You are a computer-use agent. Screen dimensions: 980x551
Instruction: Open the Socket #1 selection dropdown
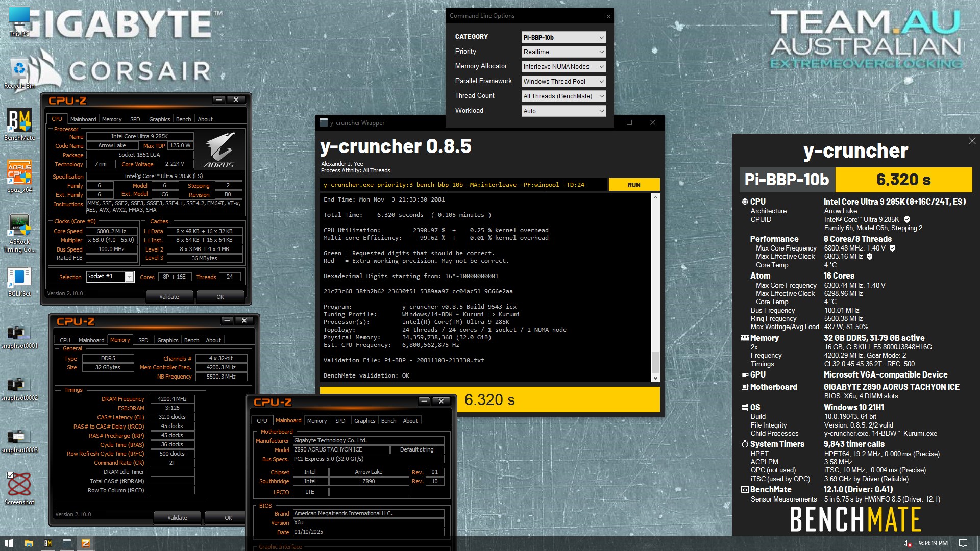click(x=110, y=277)
